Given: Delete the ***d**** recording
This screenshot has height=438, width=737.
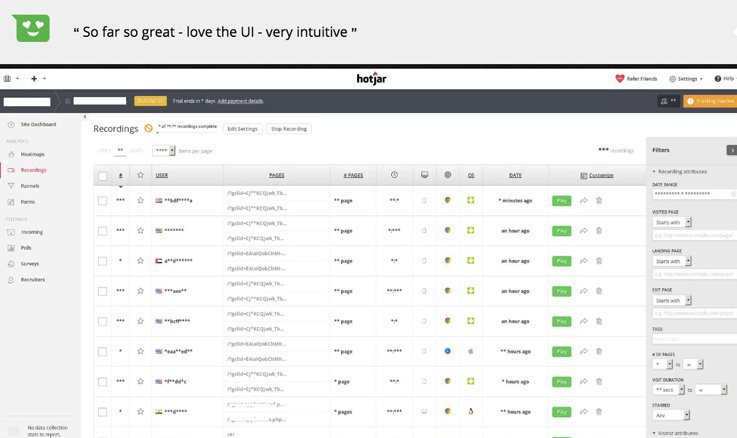Looking at the screenshot, I should click(x=599, y=412).
